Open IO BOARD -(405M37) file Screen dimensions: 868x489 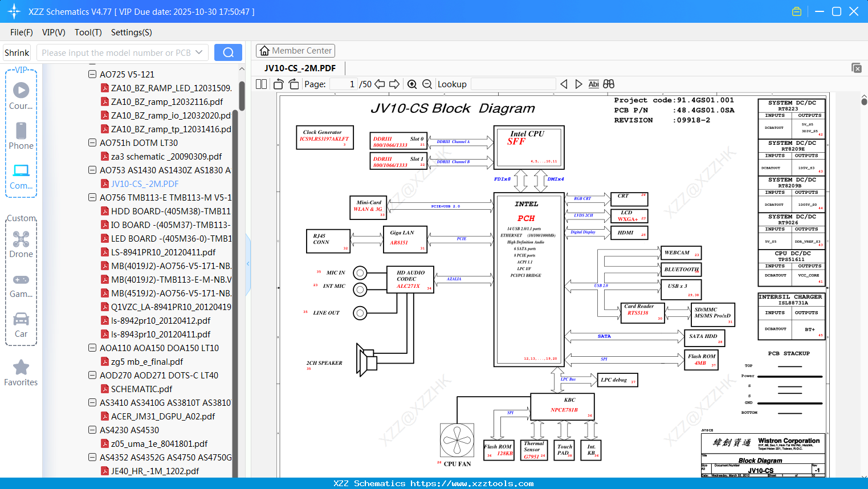165,225
